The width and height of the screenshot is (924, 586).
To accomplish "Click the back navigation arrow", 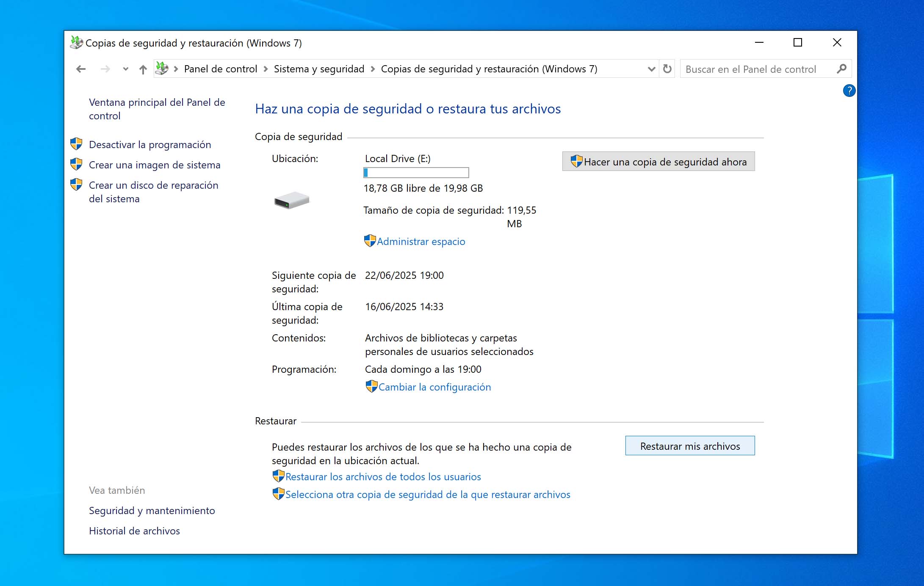I will [81, 69].
